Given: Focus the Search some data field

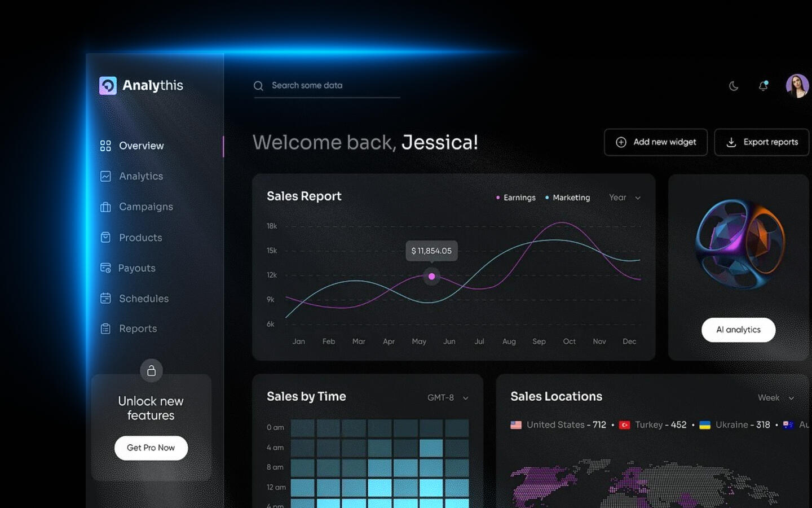Looking at the screenshot, I should tap(333, 86).
